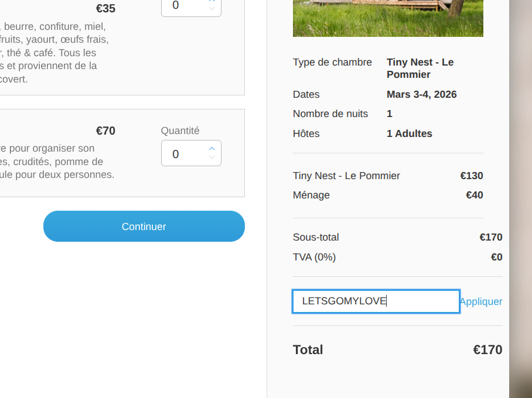Click the €70 option price label

coord(105,131)
